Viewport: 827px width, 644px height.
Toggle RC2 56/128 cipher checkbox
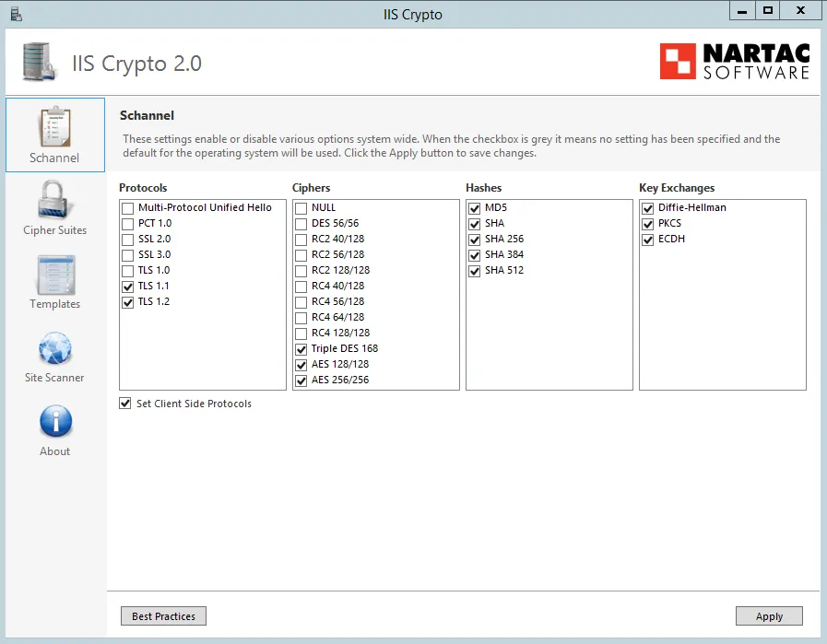(301, 255)
